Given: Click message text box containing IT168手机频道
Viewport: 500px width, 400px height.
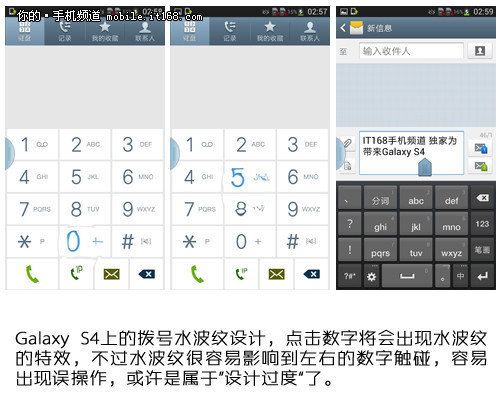Looking at the screenshot, I should (411, 153).
